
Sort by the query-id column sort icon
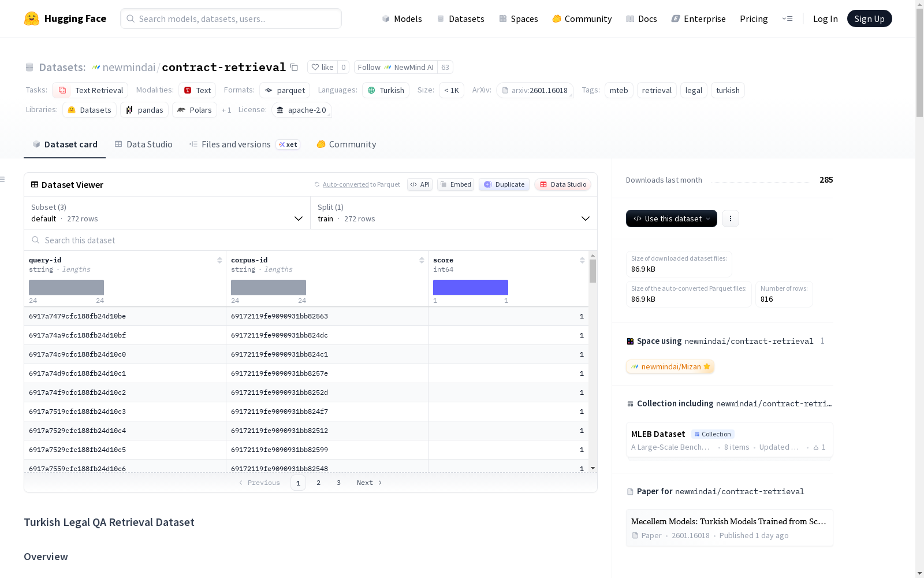[x=219, y=260]
